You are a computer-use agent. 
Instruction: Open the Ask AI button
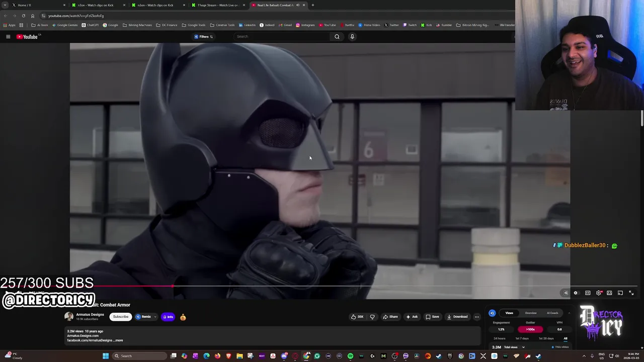click(x=412, y=317)
